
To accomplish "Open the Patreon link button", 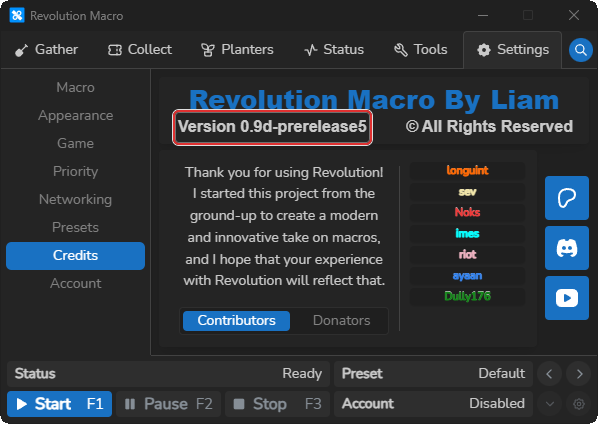I will point(567,198).
